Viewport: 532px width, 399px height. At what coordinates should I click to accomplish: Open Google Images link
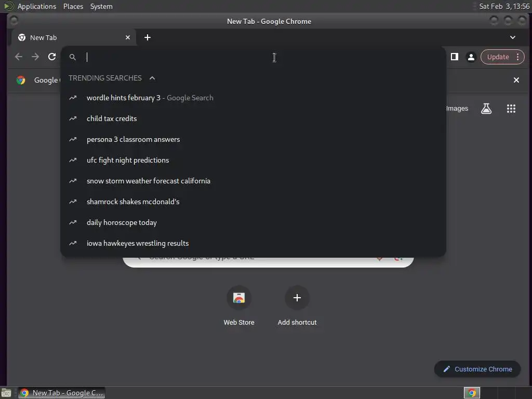pos(457,109)
